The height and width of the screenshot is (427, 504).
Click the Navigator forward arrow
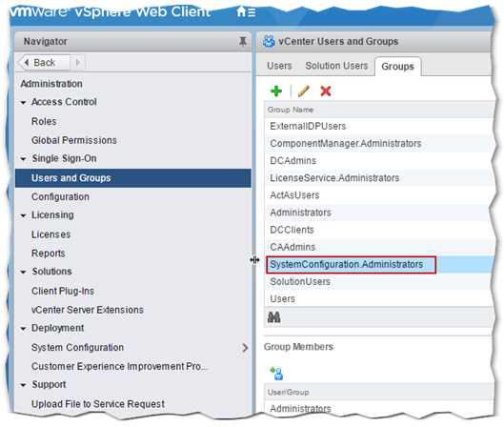[x=77, y=62]
